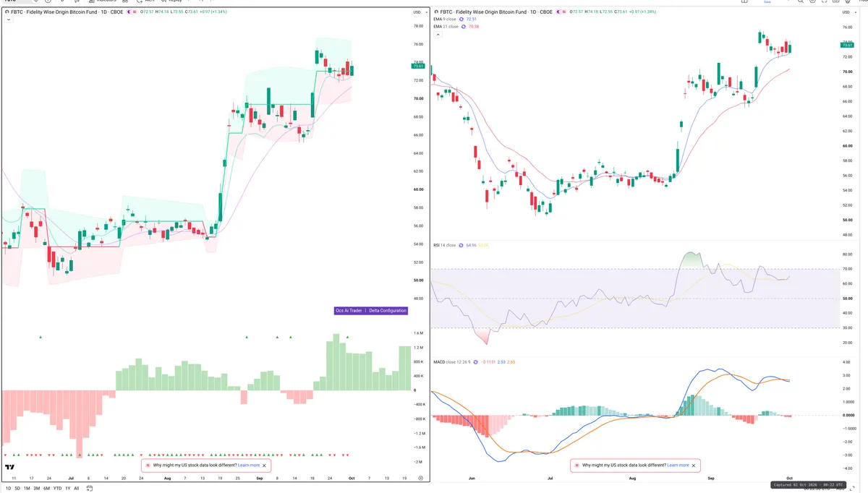Open Learn more link in right chart notice
The image size is (868, 493).
[678, 466]
